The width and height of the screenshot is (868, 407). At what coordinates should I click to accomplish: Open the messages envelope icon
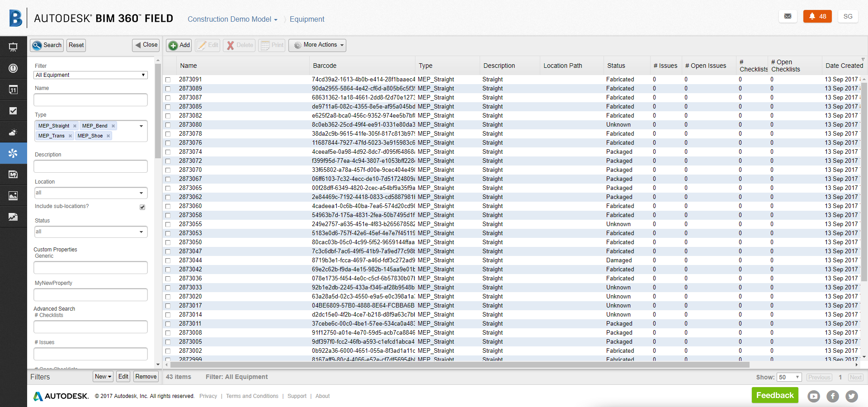(788, 16)
